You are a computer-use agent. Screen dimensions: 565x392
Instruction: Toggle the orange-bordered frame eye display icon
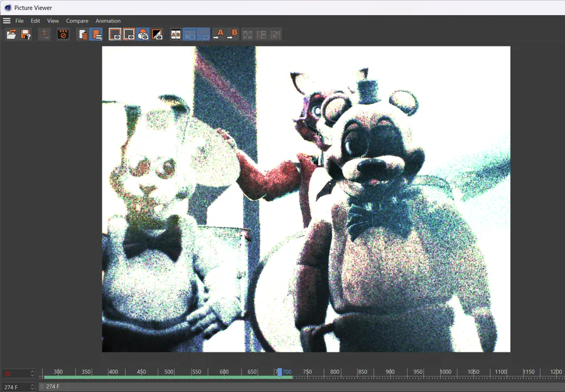(129, 34)
